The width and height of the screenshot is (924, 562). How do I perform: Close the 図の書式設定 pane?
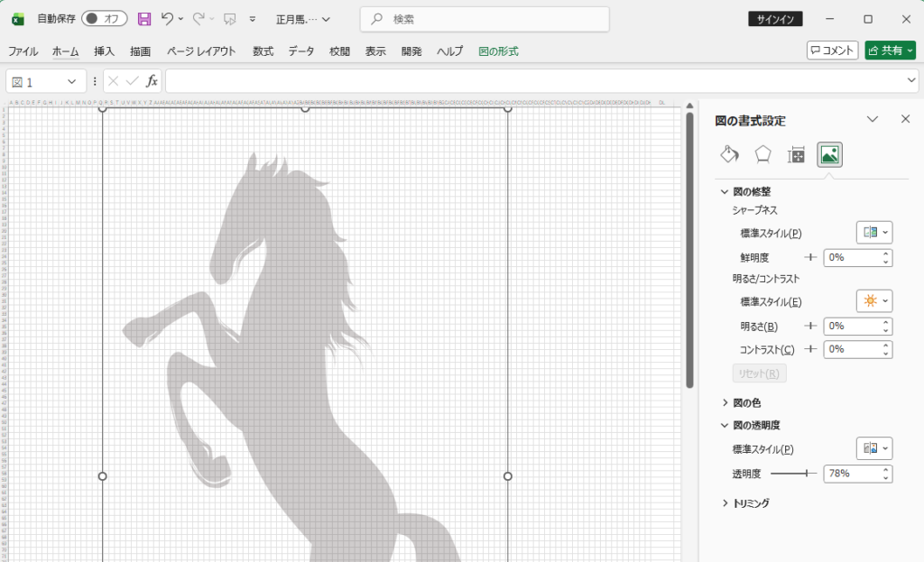point(905,119)
